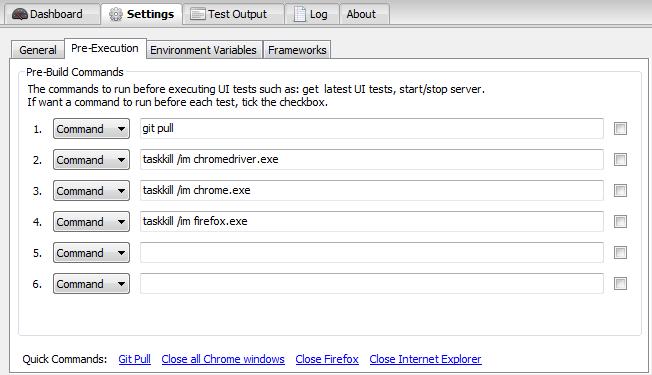Click Close all Chrome windows link
The image size is (652, 375).
(x=223, y=359)
